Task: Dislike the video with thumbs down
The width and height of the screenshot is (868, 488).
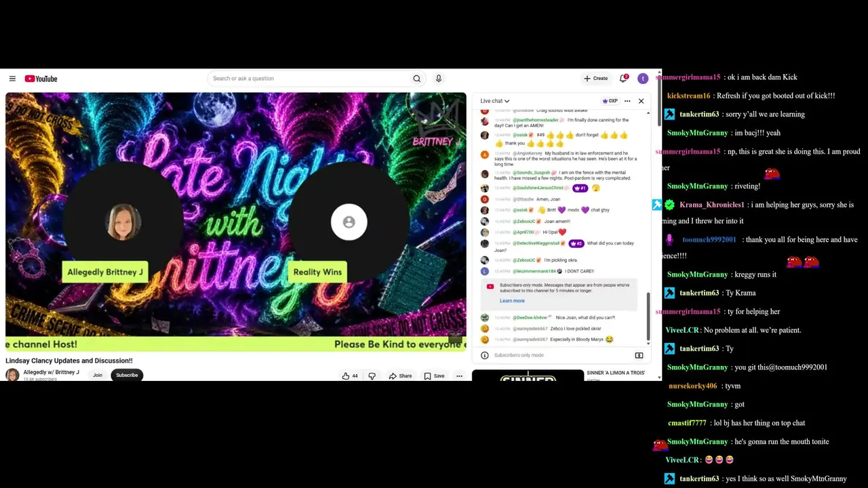Action: pos(372,375)
